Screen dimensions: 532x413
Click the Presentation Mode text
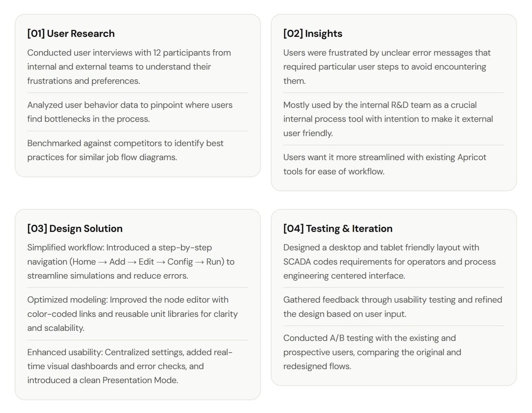point(140,380)
